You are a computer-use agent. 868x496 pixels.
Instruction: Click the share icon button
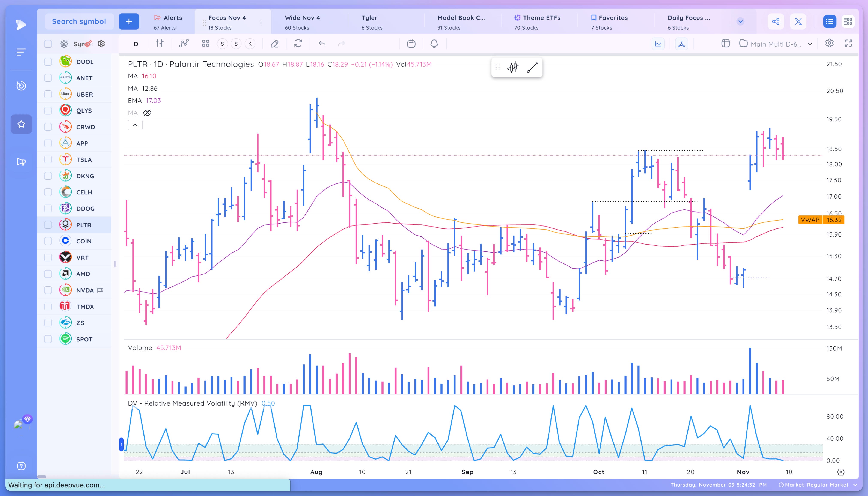click(776, 21)
